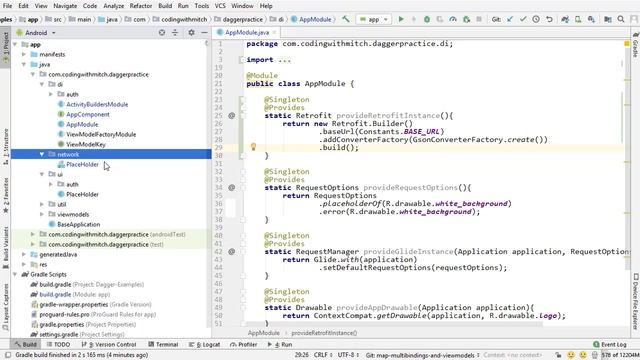Viewport: 640px width, 360px height.
Task: Click the gutter icon beside provideRetrofitInstance line 25
Action: click(231, 116)
